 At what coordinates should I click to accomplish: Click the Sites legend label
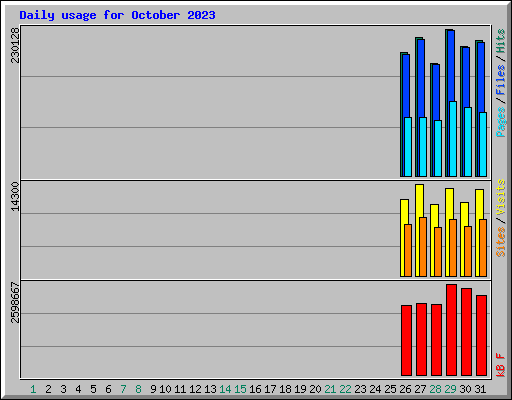[501, 242]
